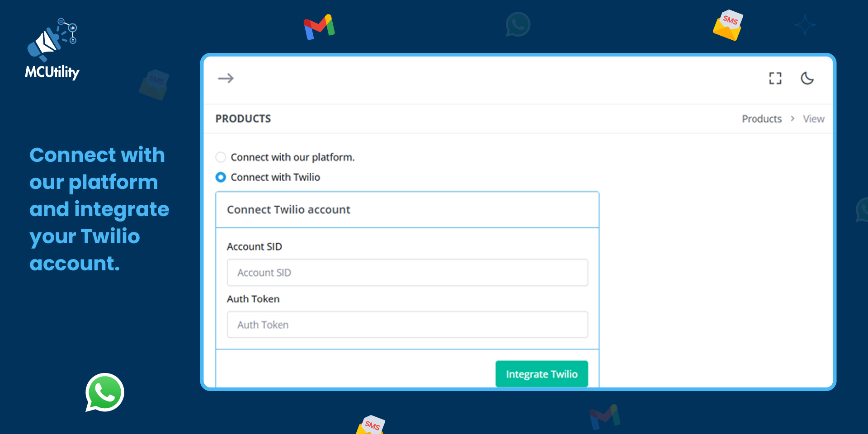The image size is (868, 434).
Task: Click the yellow SMS envelope near the star
Action: pos(727,25)
